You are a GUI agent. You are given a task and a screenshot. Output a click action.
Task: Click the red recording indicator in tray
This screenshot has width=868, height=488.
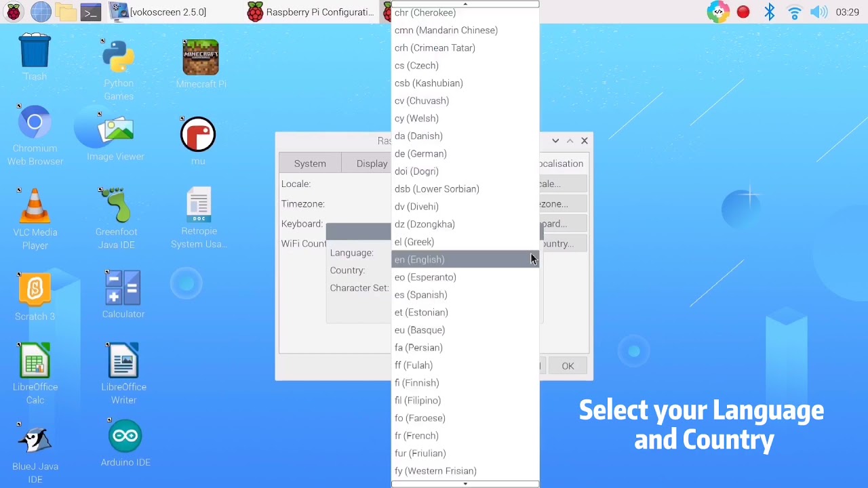(743, 12)
